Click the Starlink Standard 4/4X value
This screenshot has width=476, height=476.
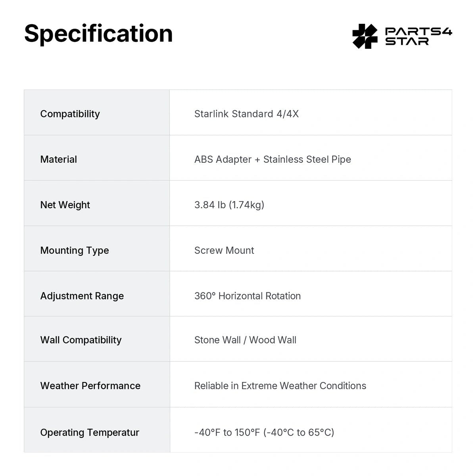coord(246,114)
